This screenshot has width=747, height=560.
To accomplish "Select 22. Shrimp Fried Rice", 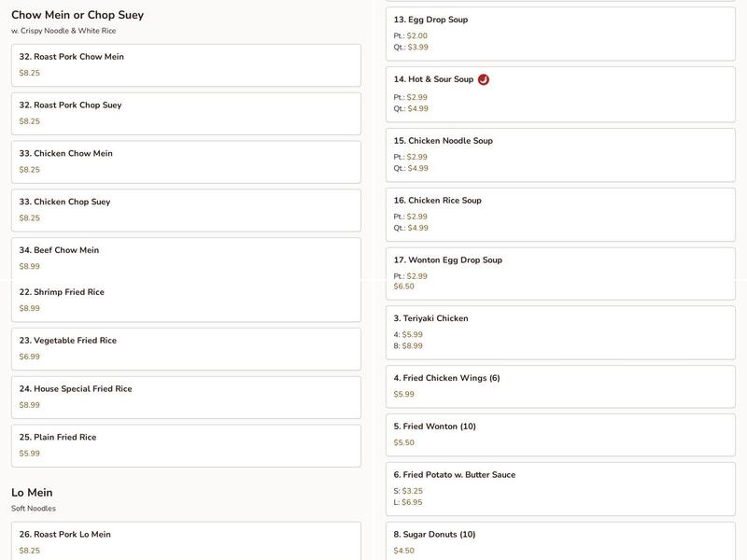I will click(x=186, y=301).
